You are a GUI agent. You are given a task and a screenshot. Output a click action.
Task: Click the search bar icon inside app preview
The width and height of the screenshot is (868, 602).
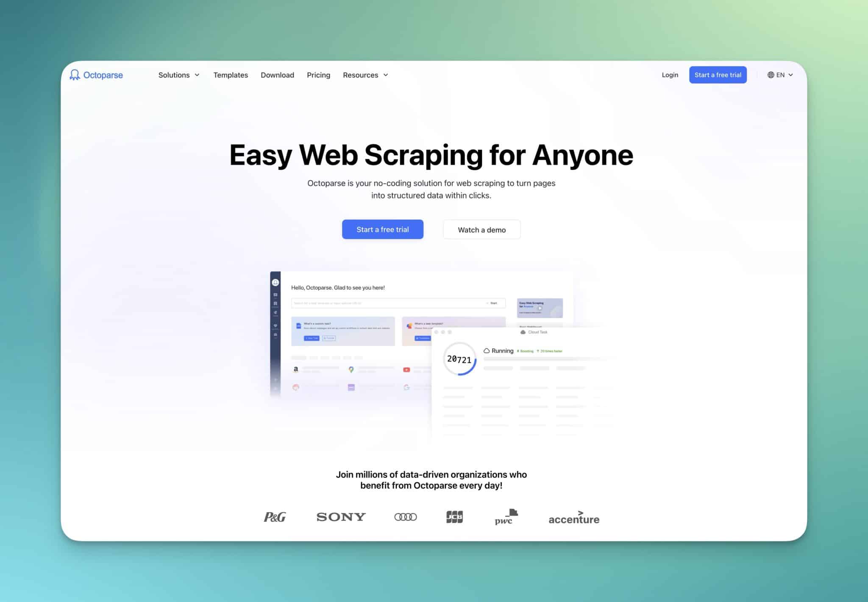295,304
